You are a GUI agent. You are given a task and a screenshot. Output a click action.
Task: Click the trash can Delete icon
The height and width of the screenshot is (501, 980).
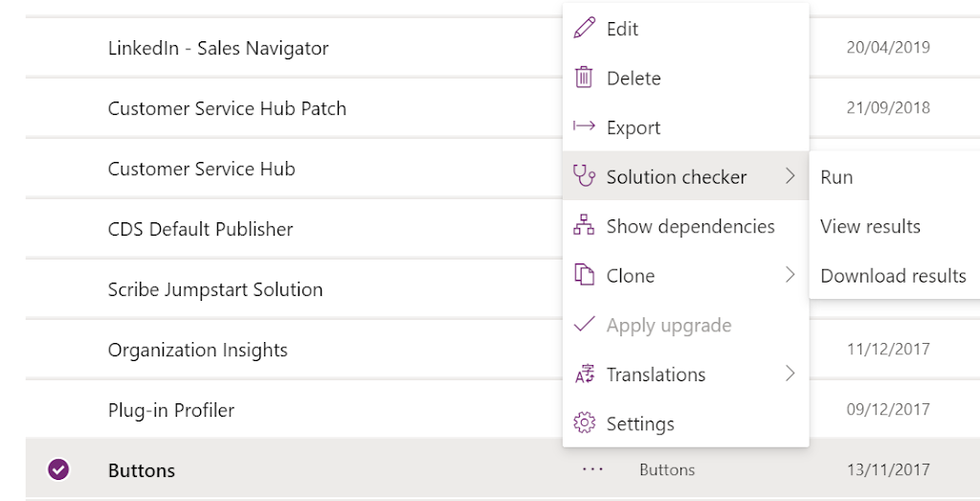[x=584, y=79]
